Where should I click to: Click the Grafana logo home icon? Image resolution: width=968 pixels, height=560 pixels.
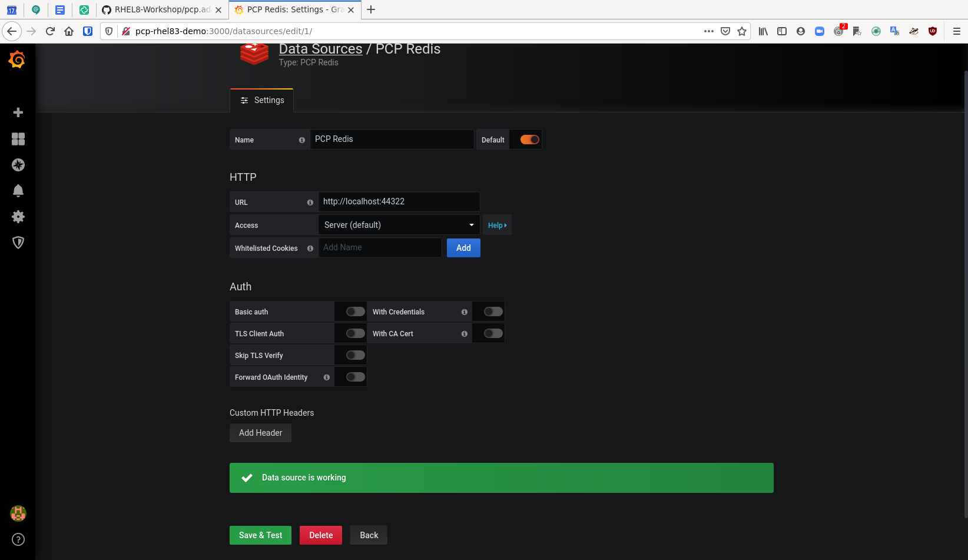tap(17, 59)
